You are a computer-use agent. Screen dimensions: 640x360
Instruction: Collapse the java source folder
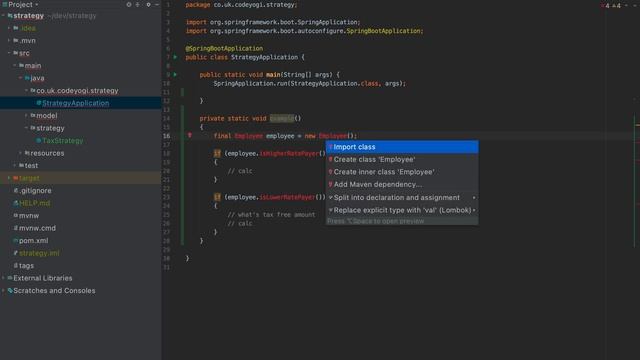(x=20, y=78)
